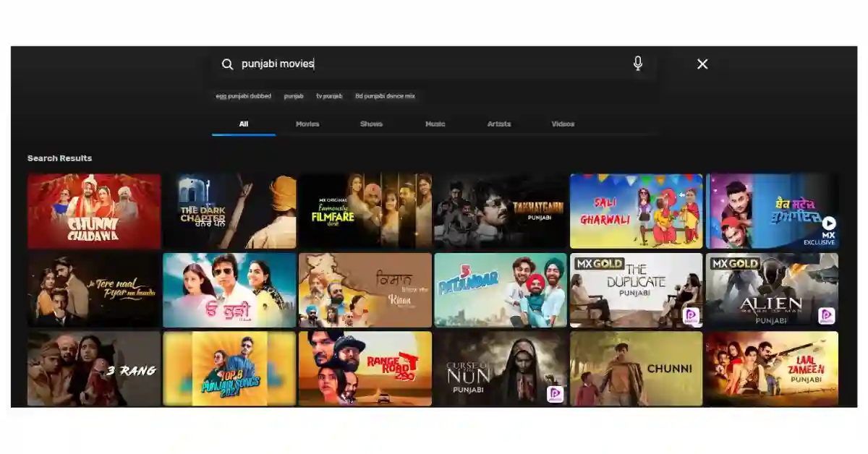Screen dimensions: 868x454
Task: Choose suggestion 'egg punjabi dubbed'
Action: pyautogui.click(x=243, y=96)
